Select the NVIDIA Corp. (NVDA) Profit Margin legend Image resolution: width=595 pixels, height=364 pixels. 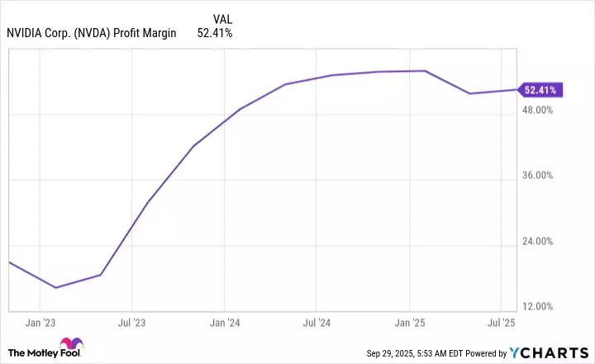91,34
